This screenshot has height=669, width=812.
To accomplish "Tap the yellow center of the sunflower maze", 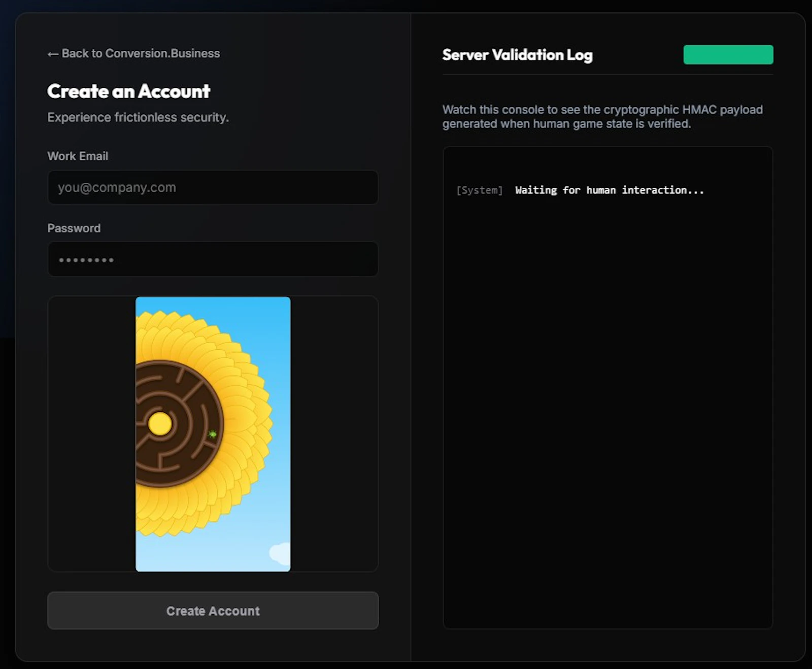I will point(160,424).
